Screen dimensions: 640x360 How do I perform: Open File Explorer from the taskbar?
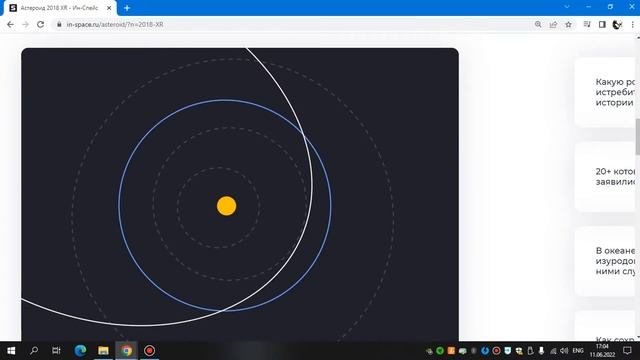point(103,351)
